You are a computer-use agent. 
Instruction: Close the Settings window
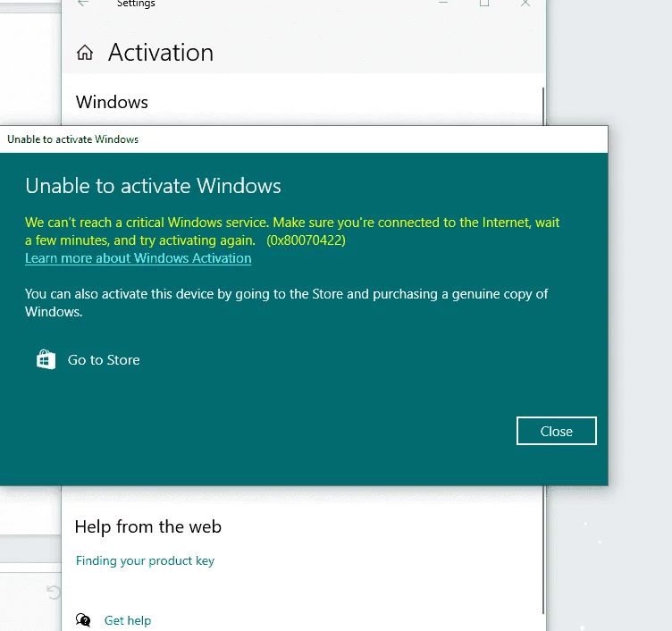(525, 3)
